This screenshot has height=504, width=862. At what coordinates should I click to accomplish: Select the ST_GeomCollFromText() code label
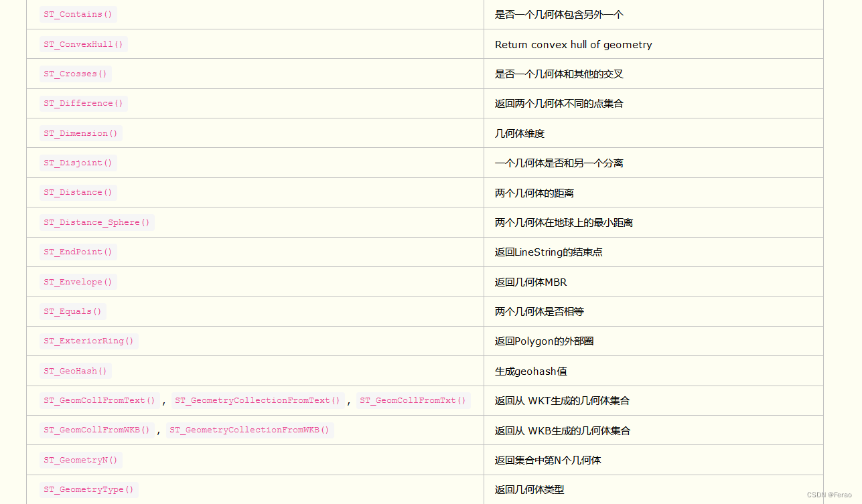pyautogui.click(x=100, y=400)
